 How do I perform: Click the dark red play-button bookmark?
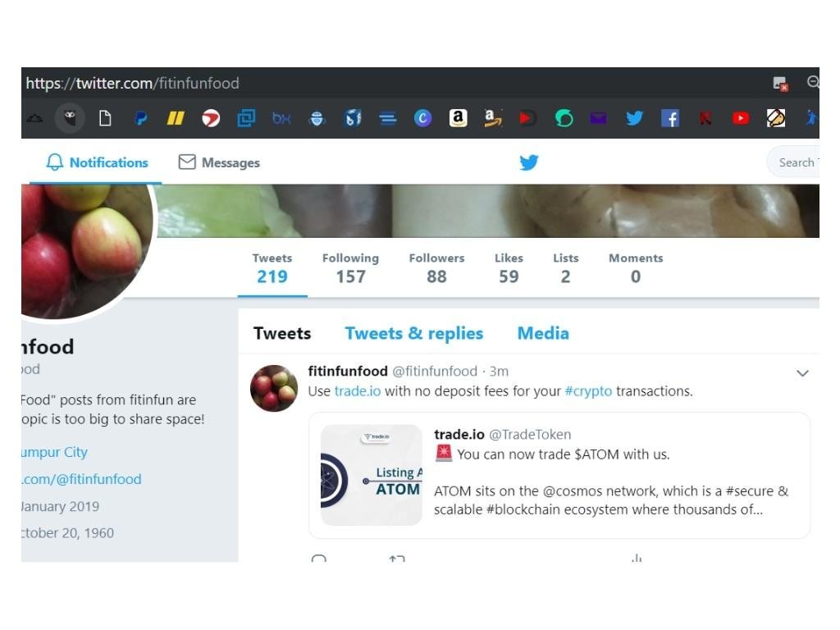[x=527, y=118]
